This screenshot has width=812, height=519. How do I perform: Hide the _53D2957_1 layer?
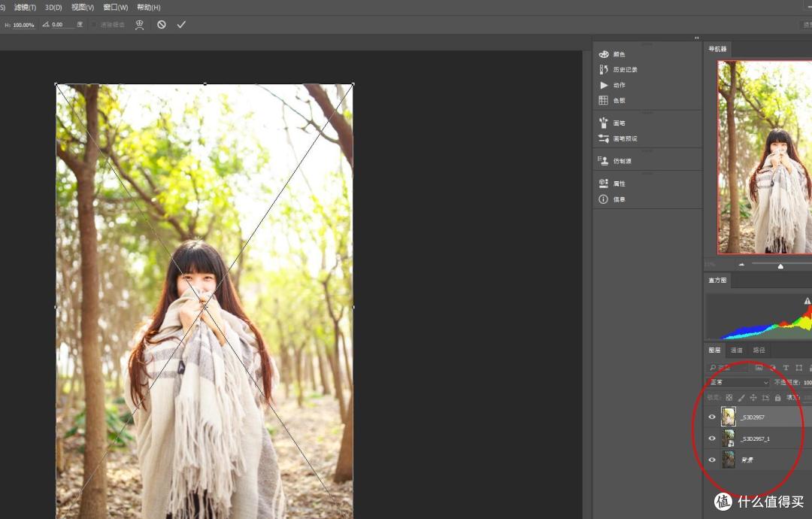[712, 439]
